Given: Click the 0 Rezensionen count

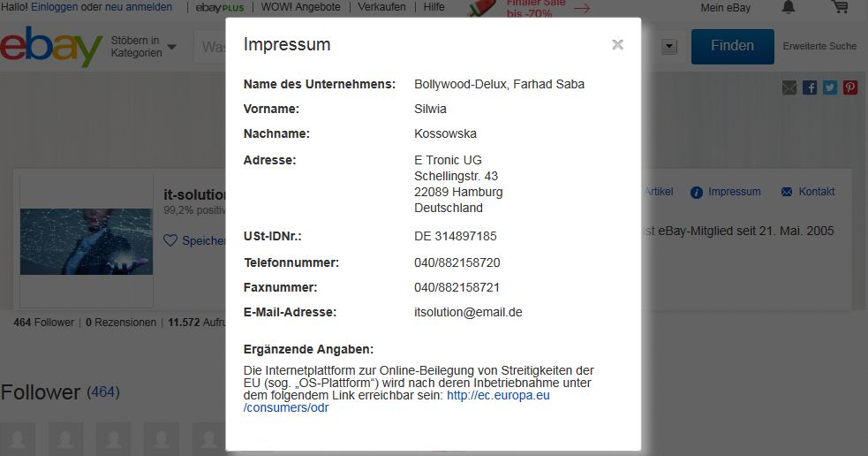Looking at the screenshot, I should [121, 323].
